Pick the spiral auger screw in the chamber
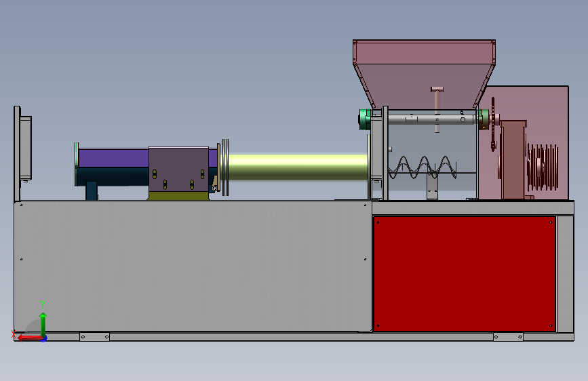The image size is (588, 381). (x=423, y=167)
